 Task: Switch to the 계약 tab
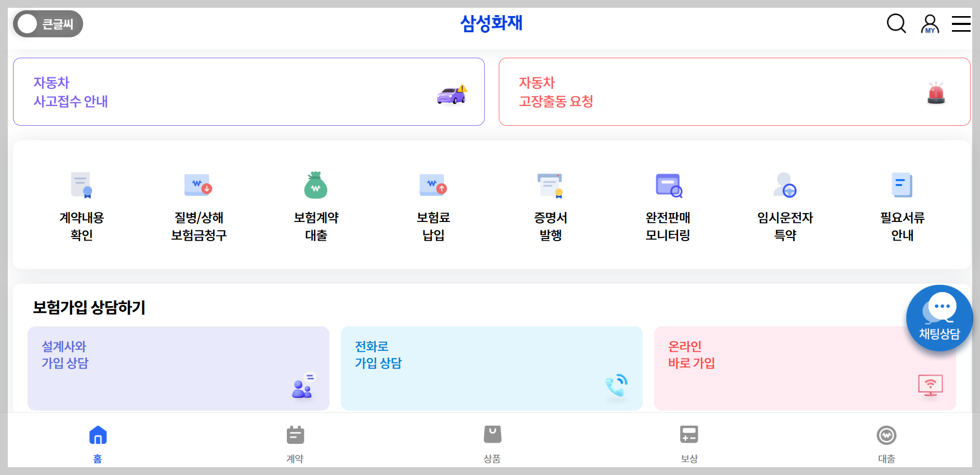tap(295, 444)
